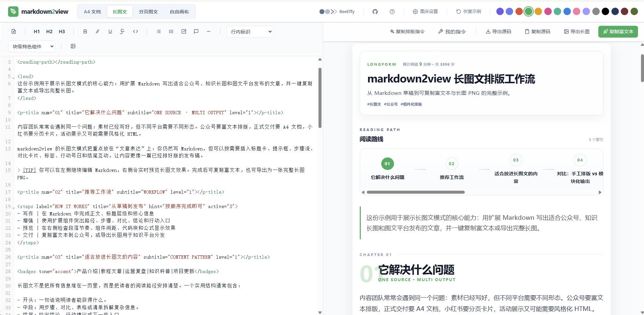This screenshot has height=315, width=644.
Task: Click the reading path scrollbar left arrow
Action: tap(363, 192)
